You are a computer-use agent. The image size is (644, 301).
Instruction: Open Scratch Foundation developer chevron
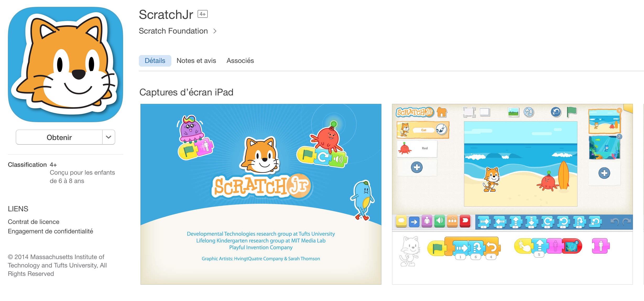(x=215, y=31)
